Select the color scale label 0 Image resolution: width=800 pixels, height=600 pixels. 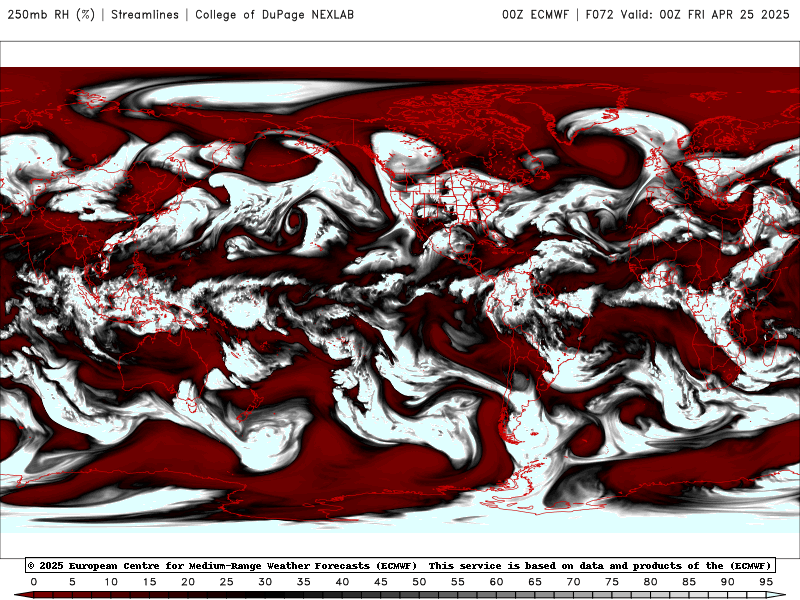(34, 582)
